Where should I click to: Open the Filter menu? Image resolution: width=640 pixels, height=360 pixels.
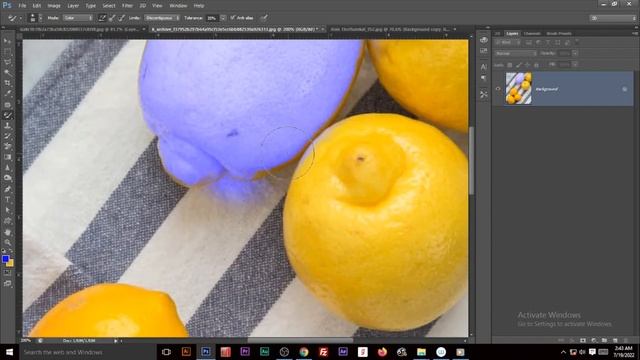point(127,6)
